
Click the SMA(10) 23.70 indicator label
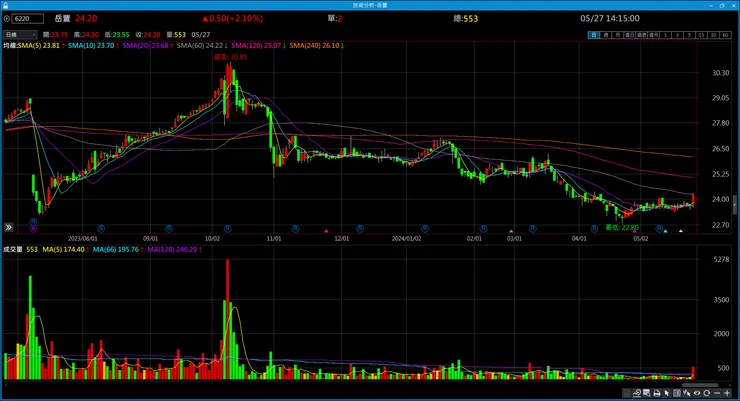[91, 45]
